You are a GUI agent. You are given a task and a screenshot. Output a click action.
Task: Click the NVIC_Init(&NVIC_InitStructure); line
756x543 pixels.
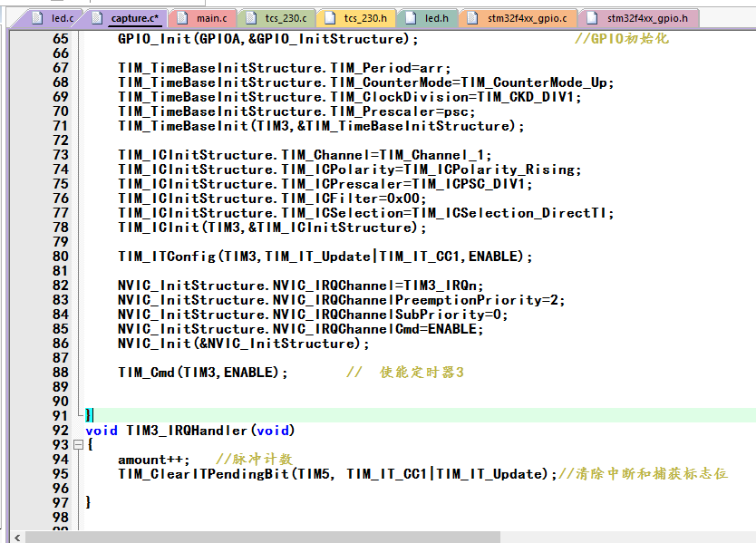tap(244, 344)
